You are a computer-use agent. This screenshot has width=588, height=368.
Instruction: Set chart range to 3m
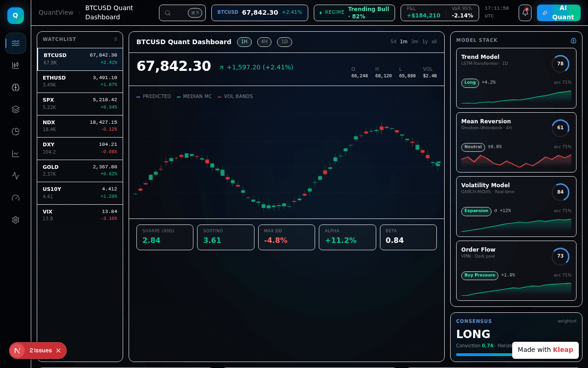(415, 42)
